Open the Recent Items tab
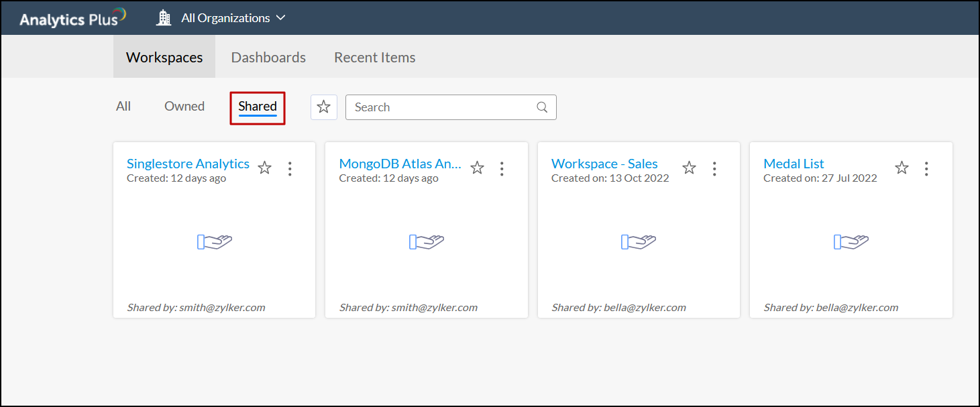980x407 pixels. (374, 58)
